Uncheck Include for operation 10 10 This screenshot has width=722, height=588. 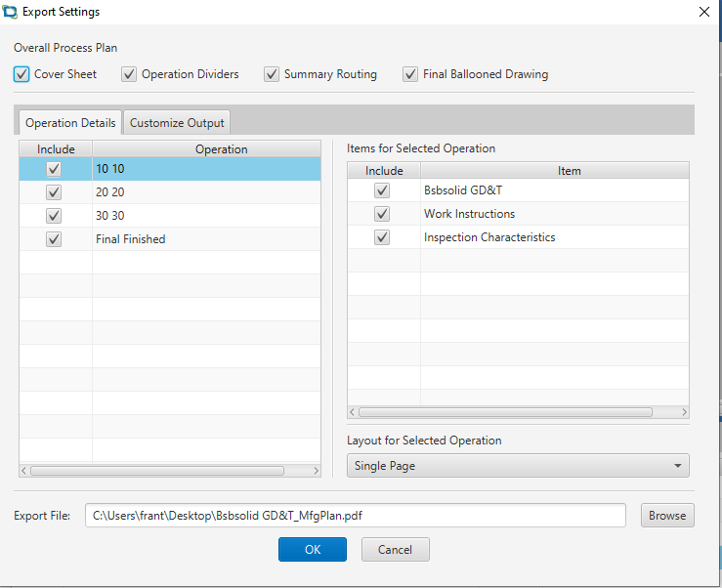pyautogui.click(x=54, y=169)
